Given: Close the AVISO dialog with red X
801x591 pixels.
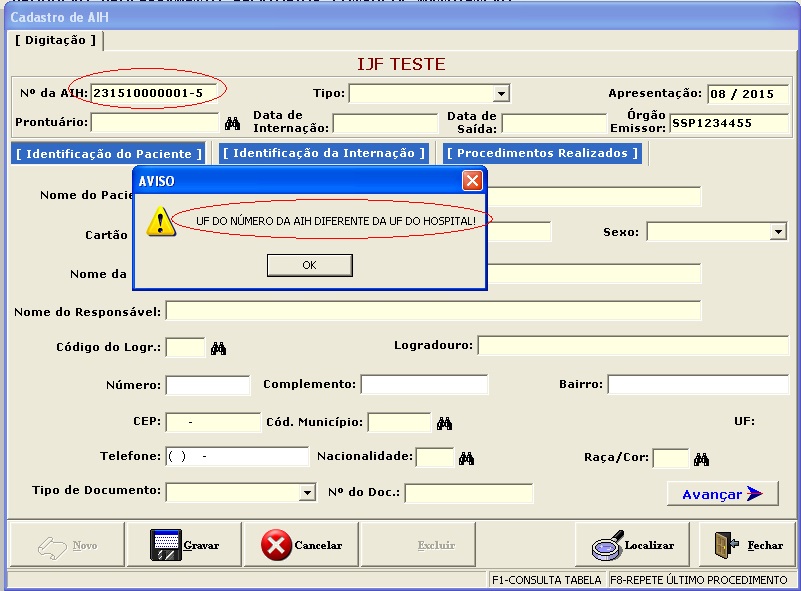Looking at the screenshot, I should point(472,180).
